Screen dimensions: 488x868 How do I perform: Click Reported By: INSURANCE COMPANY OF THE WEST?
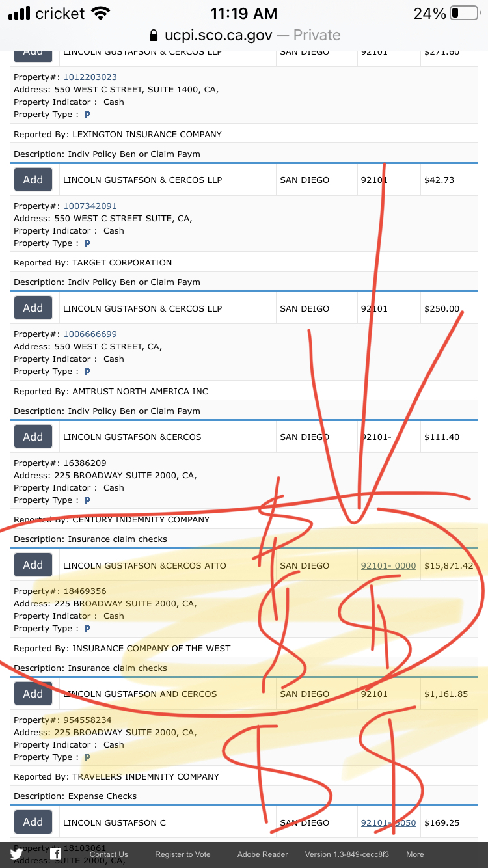click(x=122, y=649)
